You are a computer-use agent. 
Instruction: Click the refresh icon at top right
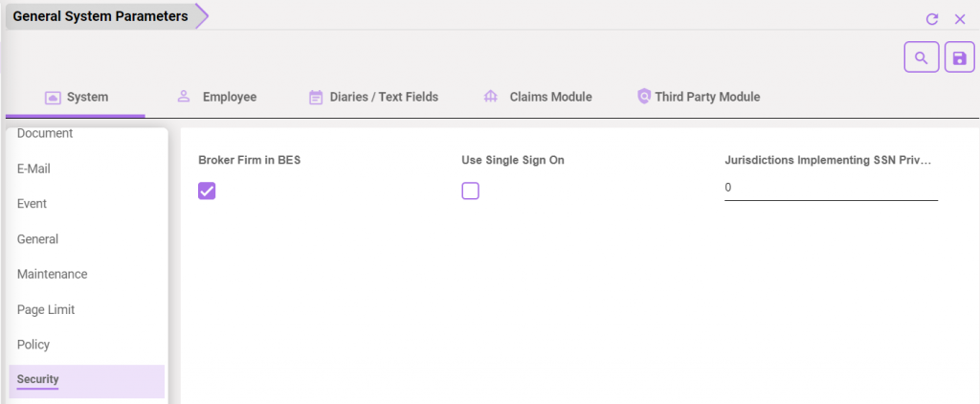[931, 19]
